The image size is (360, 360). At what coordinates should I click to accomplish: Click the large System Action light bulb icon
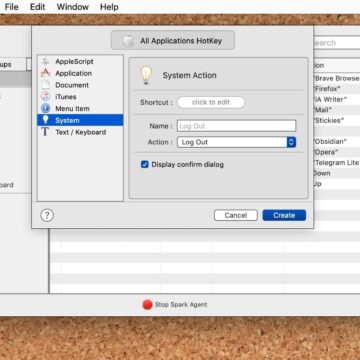(x=146, y=75)
